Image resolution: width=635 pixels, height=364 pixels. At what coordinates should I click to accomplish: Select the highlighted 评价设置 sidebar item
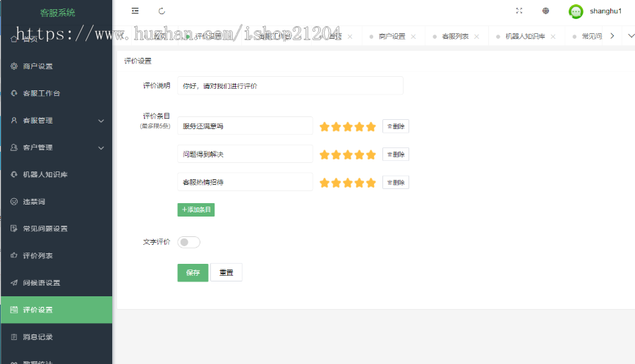(56, 310)
